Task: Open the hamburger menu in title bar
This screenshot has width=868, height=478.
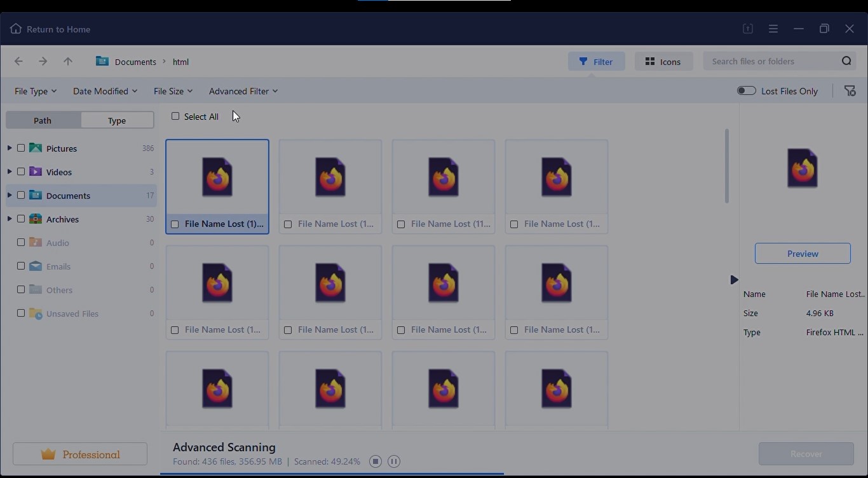Action: click(773, 29)
